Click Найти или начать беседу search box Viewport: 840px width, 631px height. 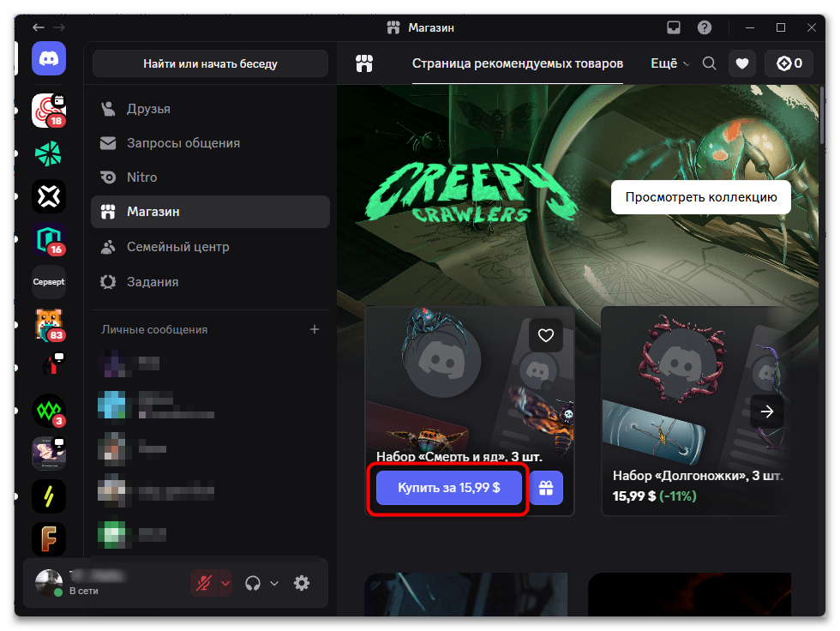[210, 63]
